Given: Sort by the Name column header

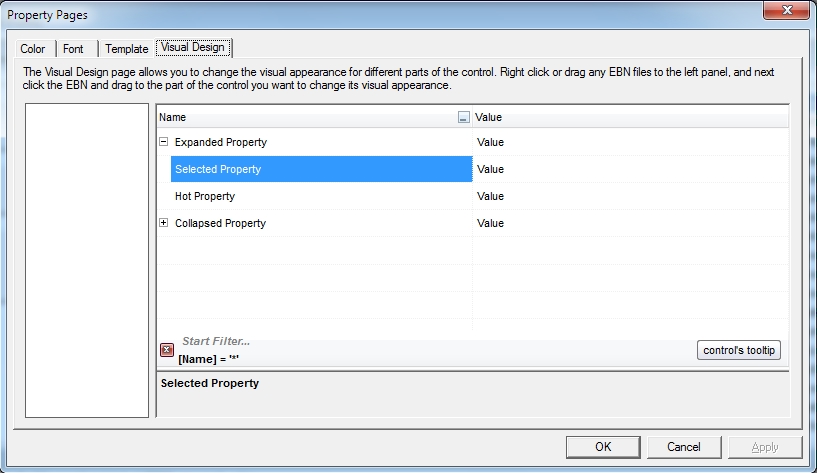Looking at the screenshot, I should click(x=300, y=117).
